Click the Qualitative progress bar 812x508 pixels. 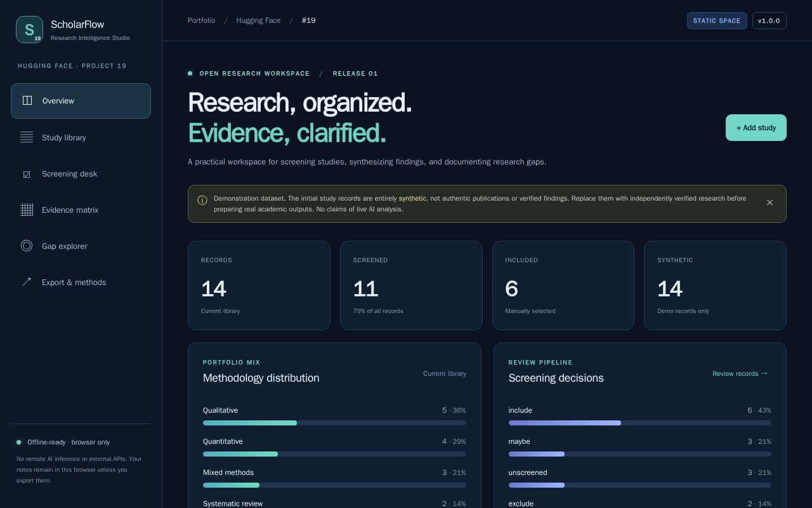point(334,423)
